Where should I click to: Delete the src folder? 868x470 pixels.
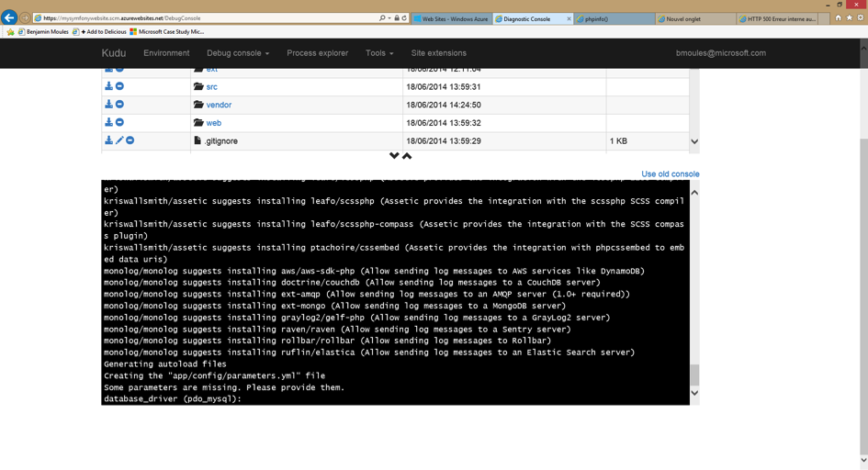tap(119, 86)
